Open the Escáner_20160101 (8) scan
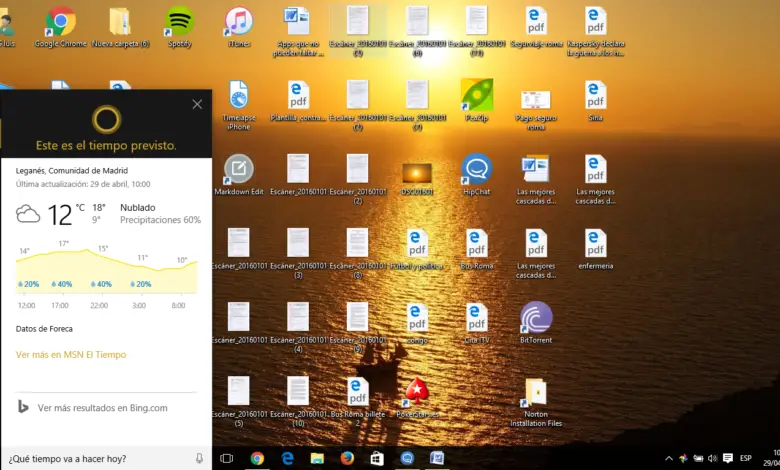The image size is (780, 470). 358,253
